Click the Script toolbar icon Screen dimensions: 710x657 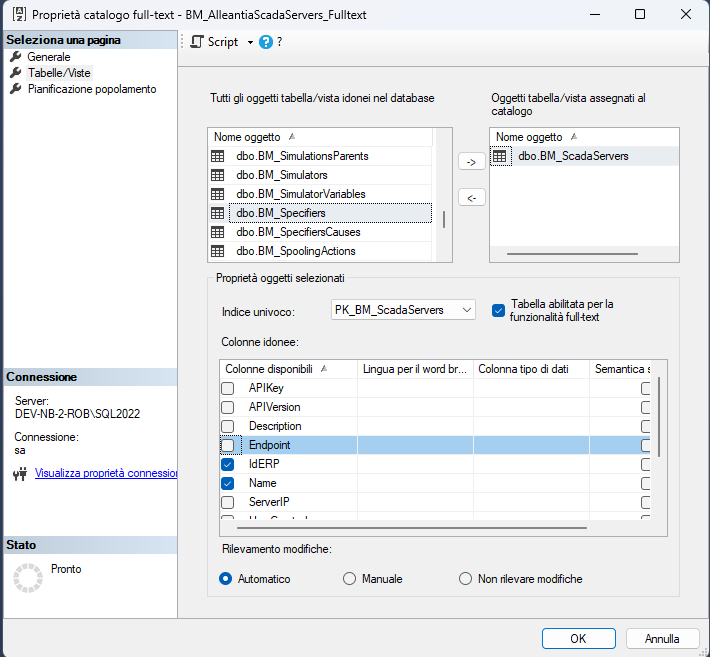pos(197,42)
